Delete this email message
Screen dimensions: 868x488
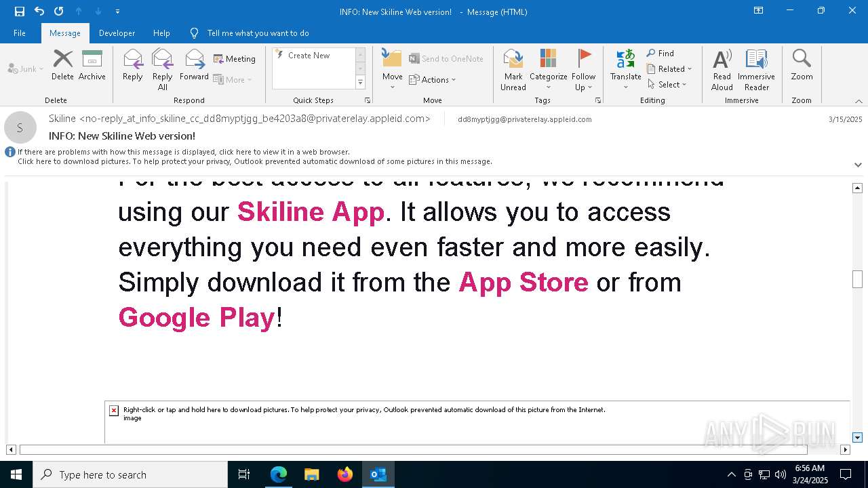click(62, 65)
